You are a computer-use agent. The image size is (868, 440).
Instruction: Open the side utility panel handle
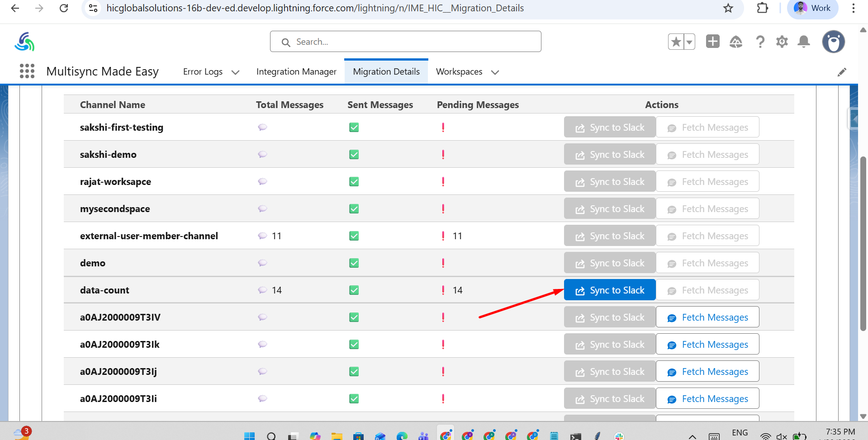[854, 119]
